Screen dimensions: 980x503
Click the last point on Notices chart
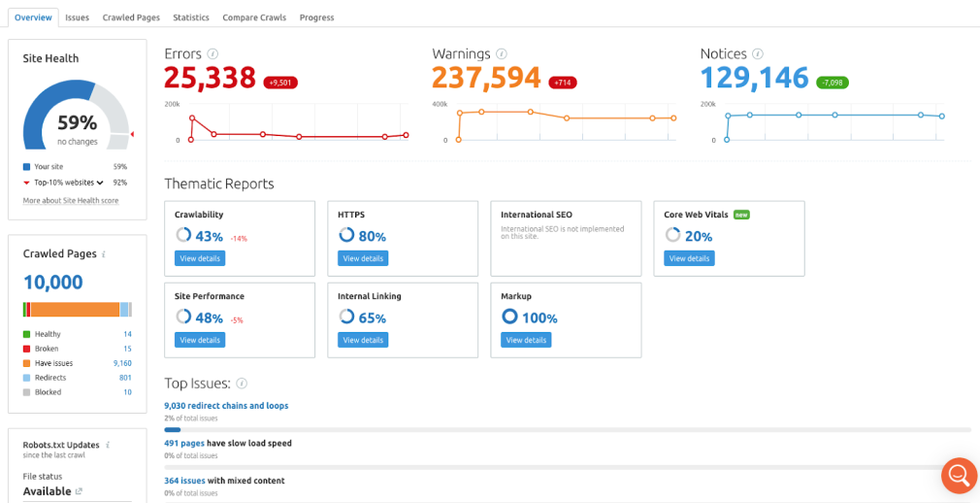click(942, 117)
